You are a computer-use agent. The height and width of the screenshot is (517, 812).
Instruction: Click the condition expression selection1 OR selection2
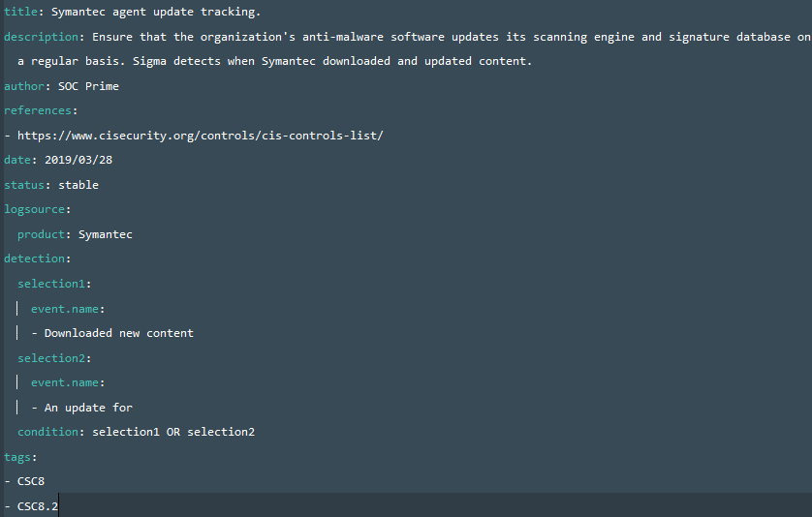click(173, 432)
